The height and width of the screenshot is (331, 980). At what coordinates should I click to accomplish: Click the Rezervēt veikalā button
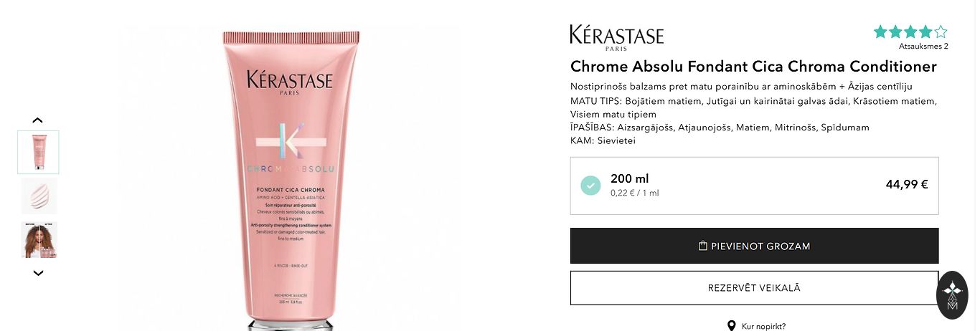point(754,288)
